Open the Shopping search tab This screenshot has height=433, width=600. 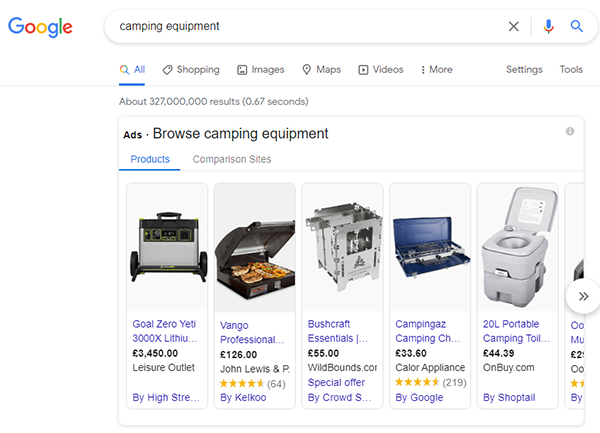point(191,70)
